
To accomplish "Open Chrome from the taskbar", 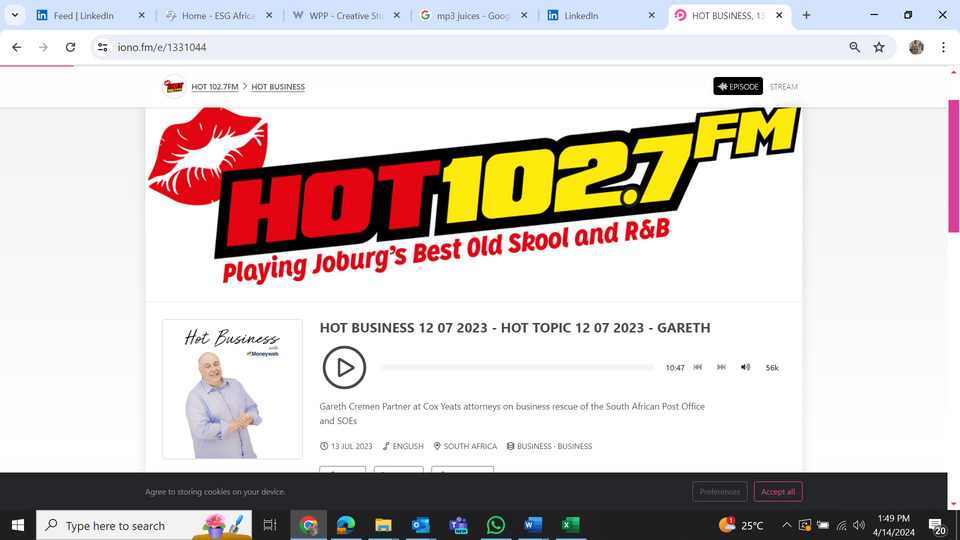I will pyautogui.click(x=309, y=525).
